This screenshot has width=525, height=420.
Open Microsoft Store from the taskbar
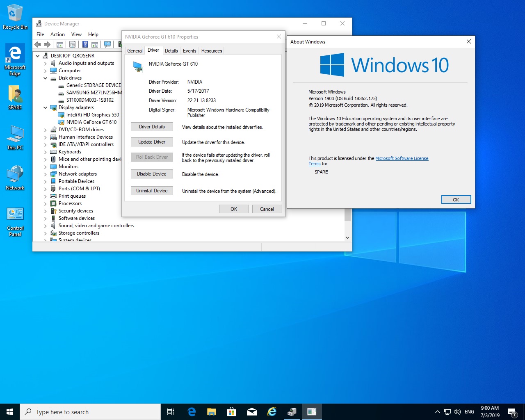pyautogui.click(x=231, y=412)
